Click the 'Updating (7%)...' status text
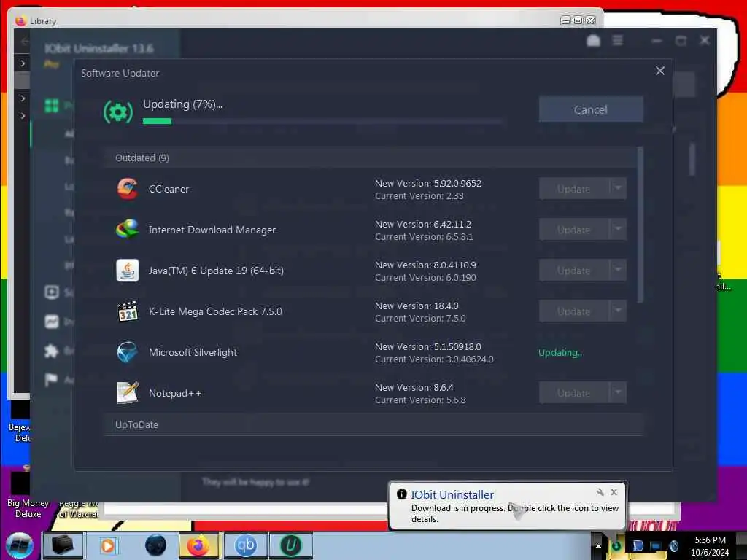 (x=182, y=104)
